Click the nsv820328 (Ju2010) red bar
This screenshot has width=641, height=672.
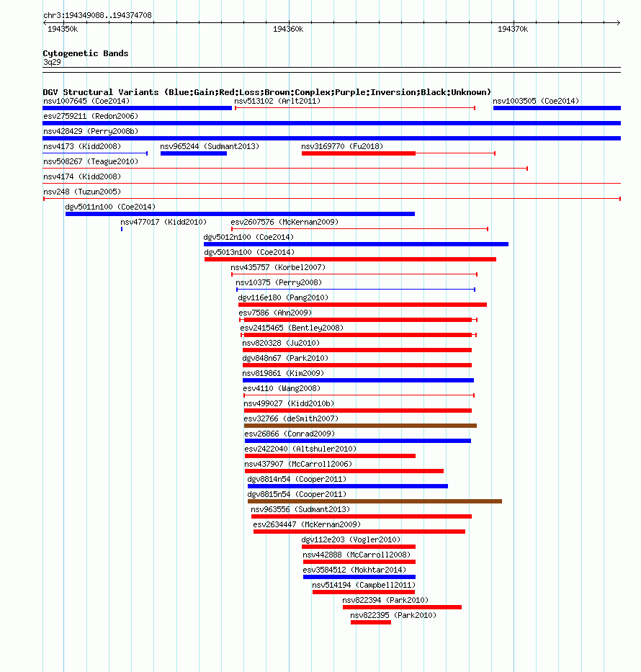[357, 350]
